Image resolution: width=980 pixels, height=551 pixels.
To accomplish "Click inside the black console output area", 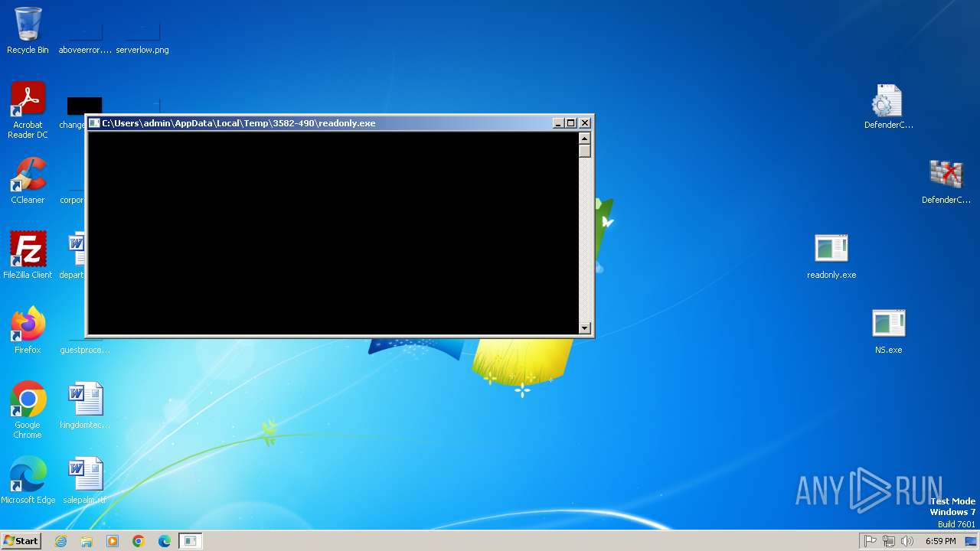I will click(x=333, y=233).
